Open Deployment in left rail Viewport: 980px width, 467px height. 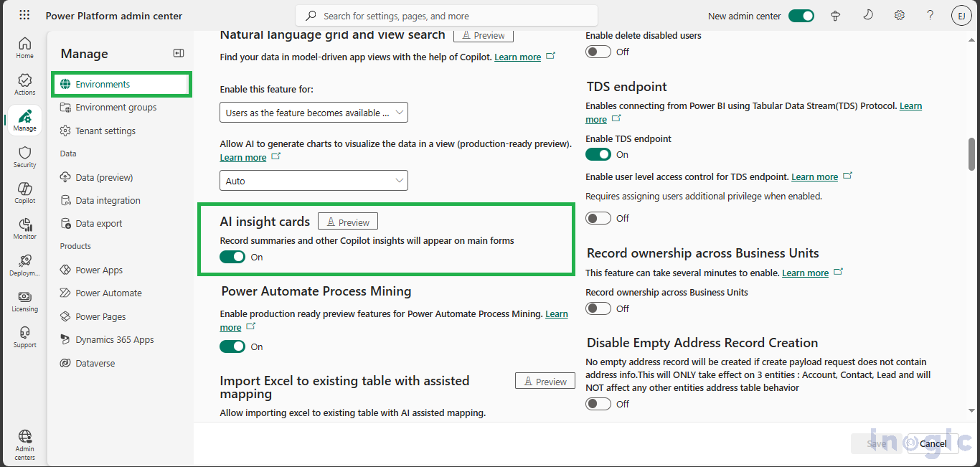24,265
